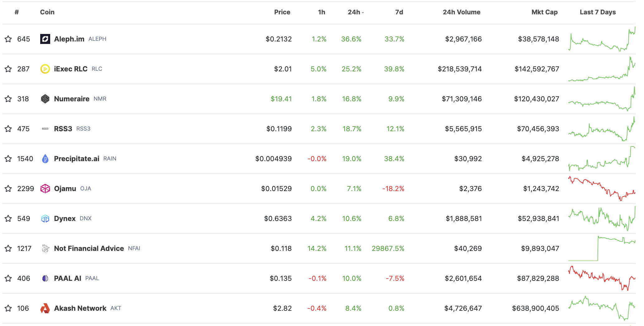
Task: View Aleph.im 7-day sparkline chart
Action: 602,39
